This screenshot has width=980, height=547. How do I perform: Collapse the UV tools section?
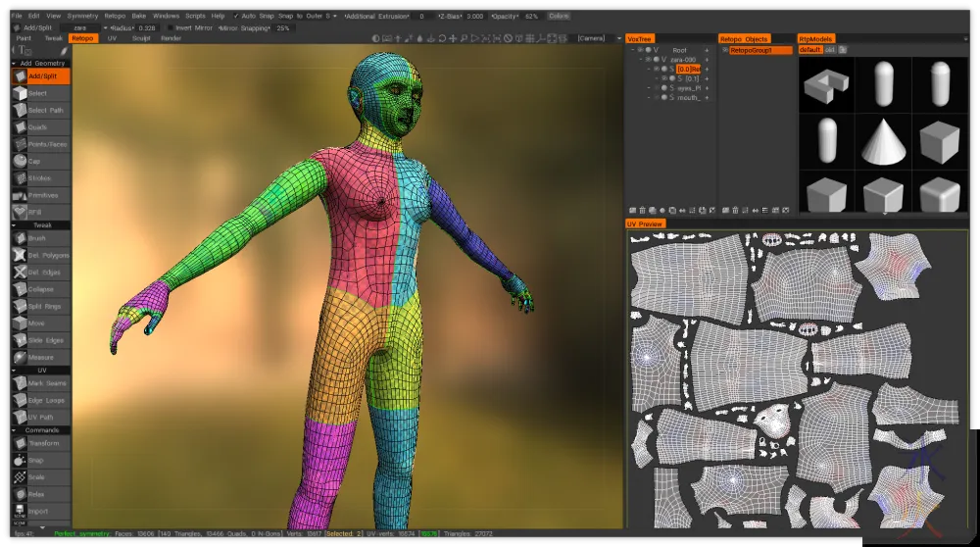pos(14,371)
